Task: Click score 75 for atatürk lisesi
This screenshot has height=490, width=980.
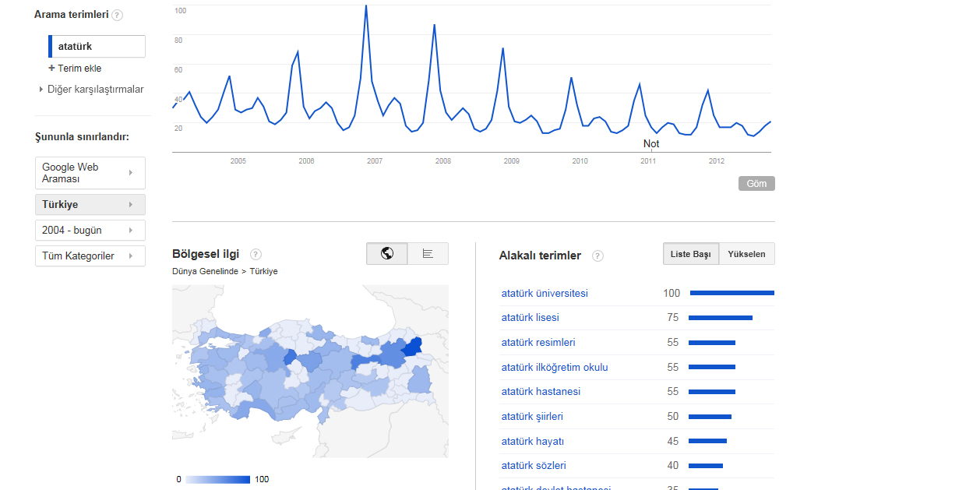Action: click(673, 318)
